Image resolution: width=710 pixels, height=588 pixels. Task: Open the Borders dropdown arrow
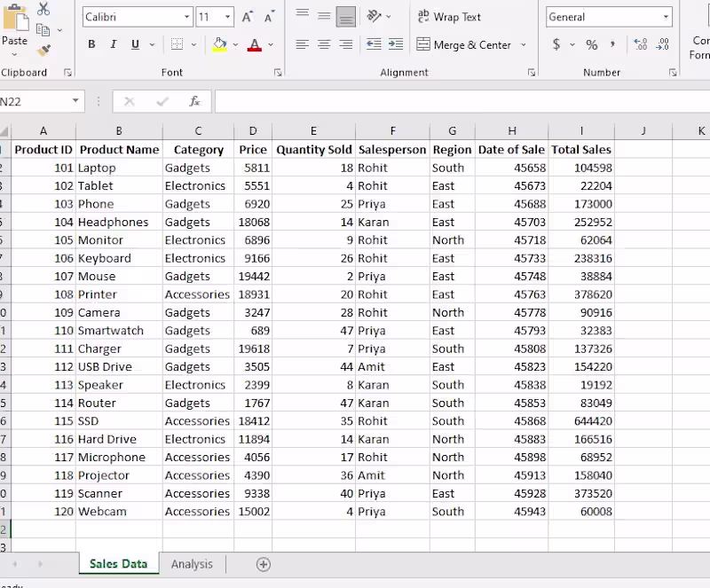(x=193, y=44)
